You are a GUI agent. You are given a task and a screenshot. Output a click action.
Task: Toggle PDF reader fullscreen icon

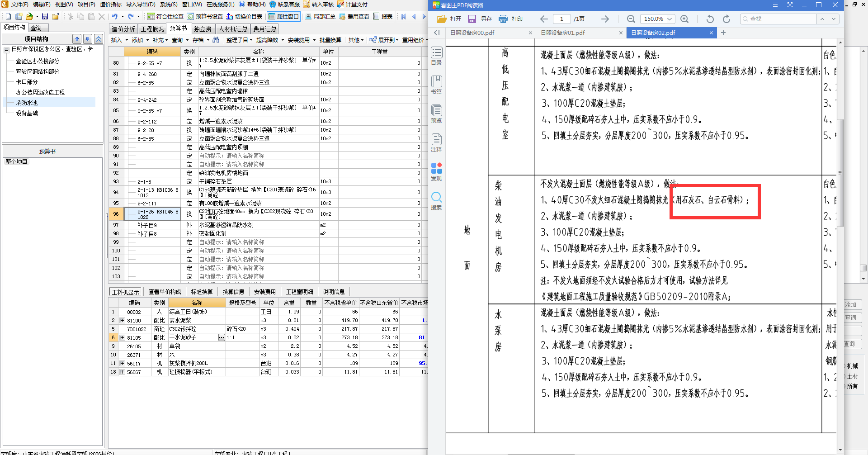click(x=790, y=5)
